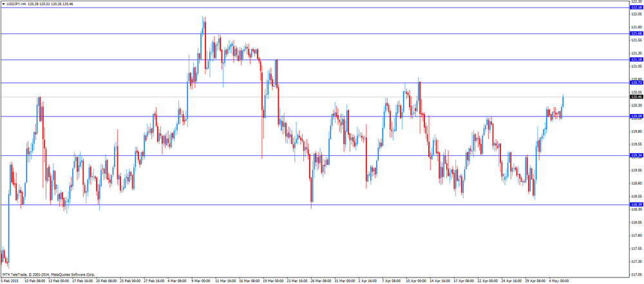Click the 31 Mar 00:00 time label
The width and height of the screenshot is (644, 284).
345,281
